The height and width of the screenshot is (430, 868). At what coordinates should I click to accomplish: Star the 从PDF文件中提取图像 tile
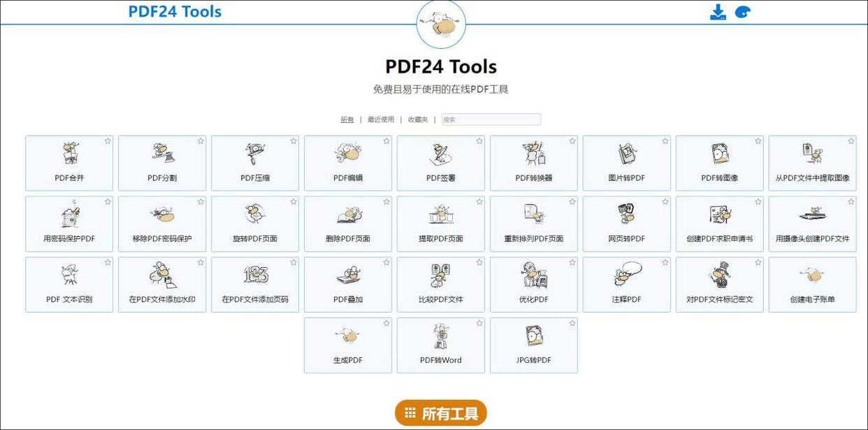click(851, 141)
